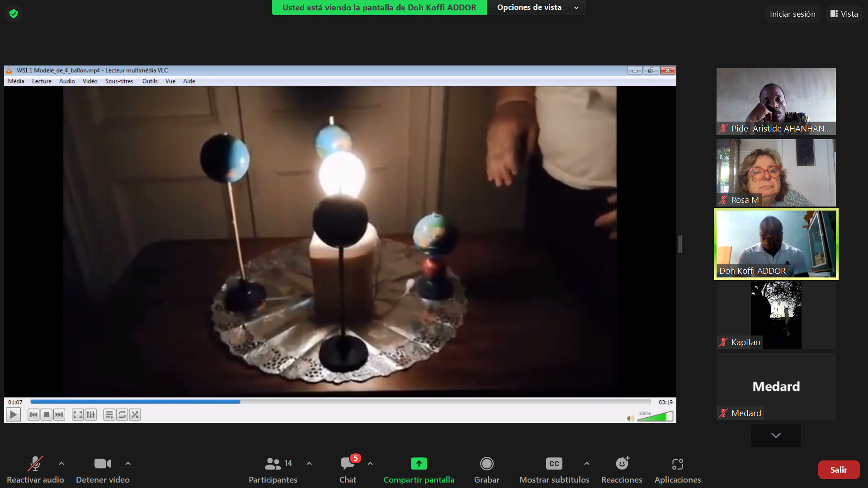The height and width of the screenshot is (488, 868).
Task: Toggle VLC shuffle random button
Action: 135,414
